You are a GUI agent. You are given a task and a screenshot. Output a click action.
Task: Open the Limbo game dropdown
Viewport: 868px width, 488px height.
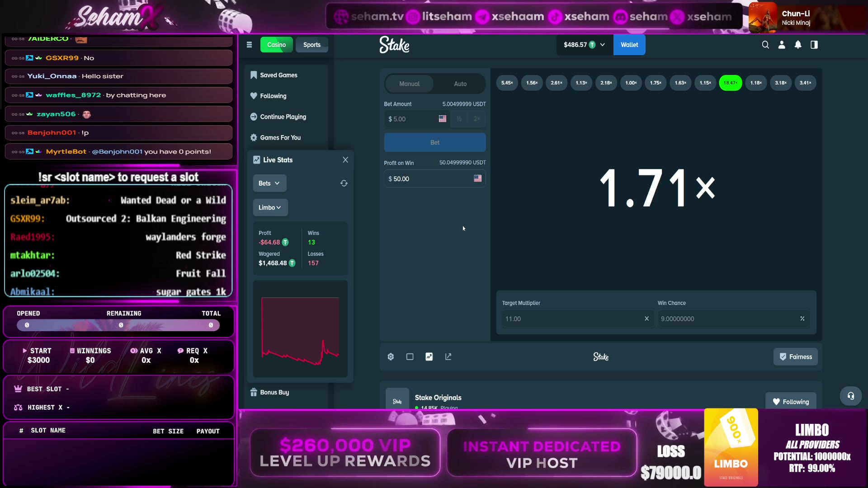[270, 207]
